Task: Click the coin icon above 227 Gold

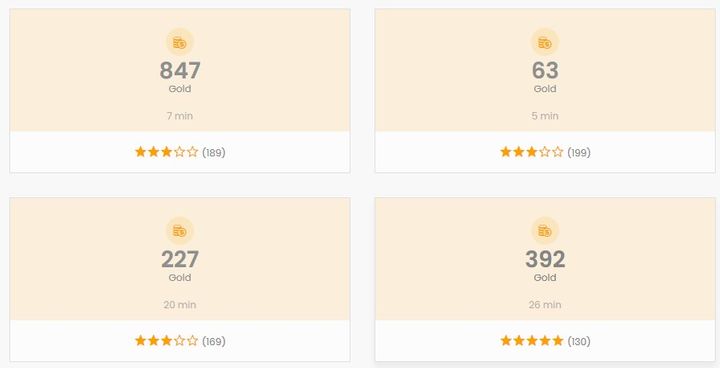Action: (x=180, y=231)
